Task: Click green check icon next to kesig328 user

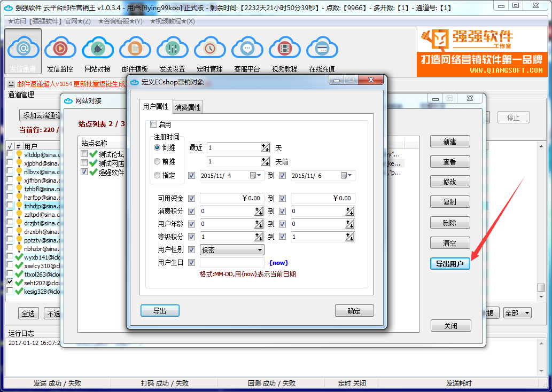Action: (19, 291)
